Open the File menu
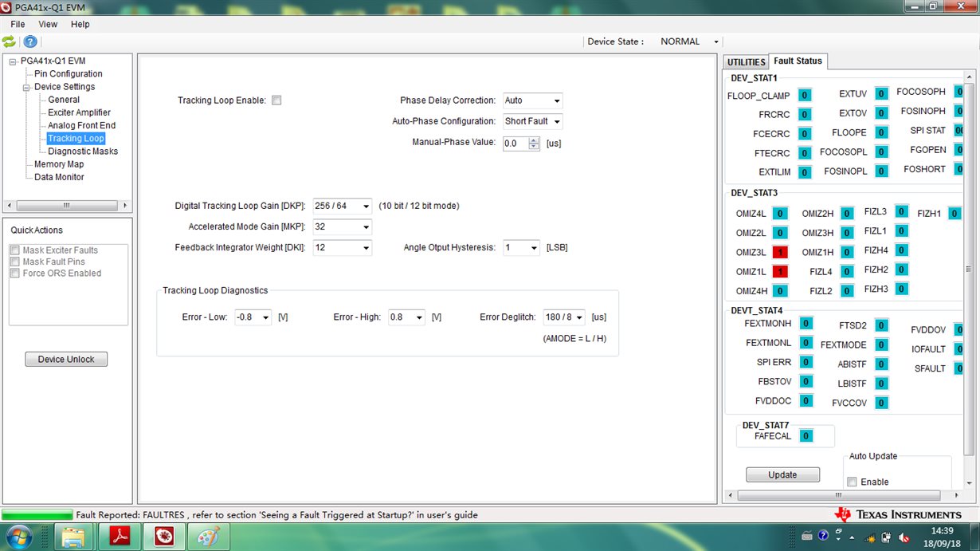The image size is (980, 551). (x=18, y=25)
